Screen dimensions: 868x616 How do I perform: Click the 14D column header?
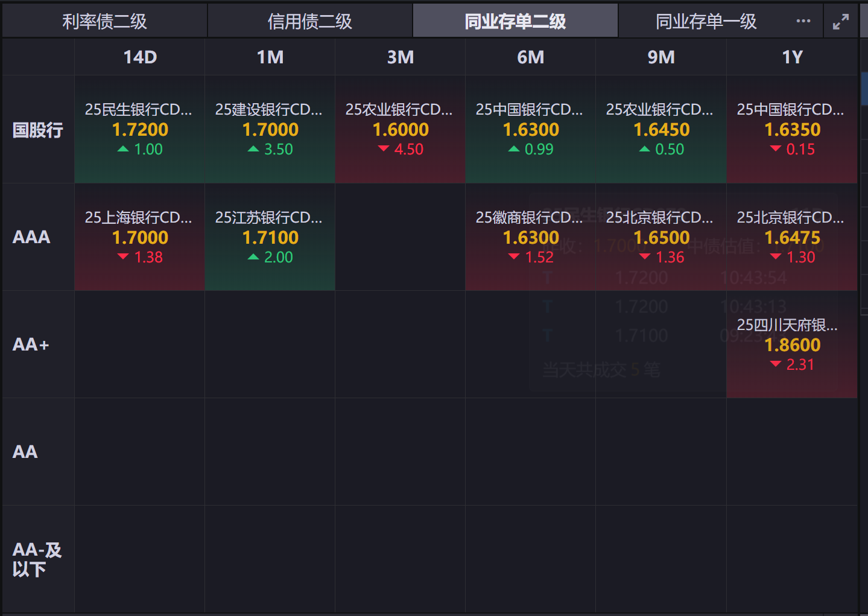140,57
